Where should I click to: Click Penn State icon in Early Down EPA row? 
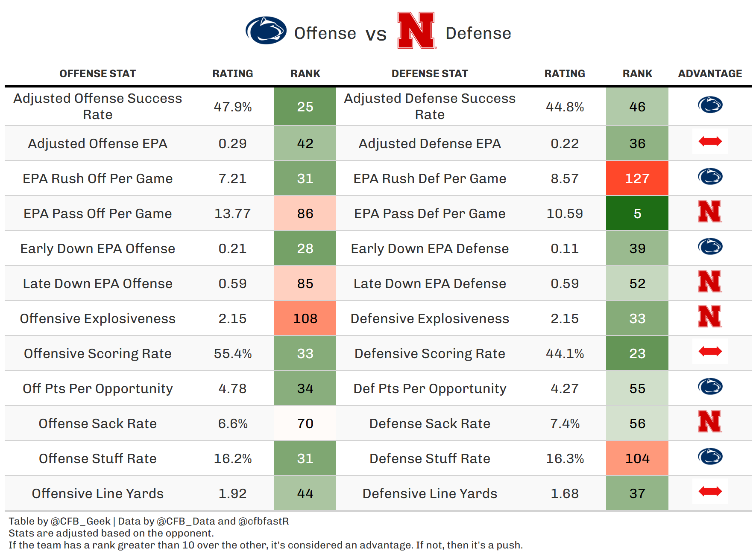pos(710,247)
